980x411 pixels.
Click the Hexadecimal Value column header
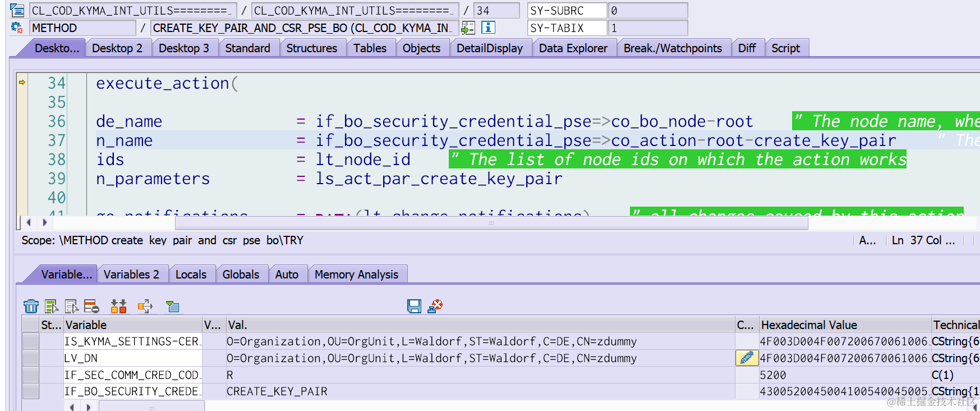pyautogui.click(x=845, y=325)
